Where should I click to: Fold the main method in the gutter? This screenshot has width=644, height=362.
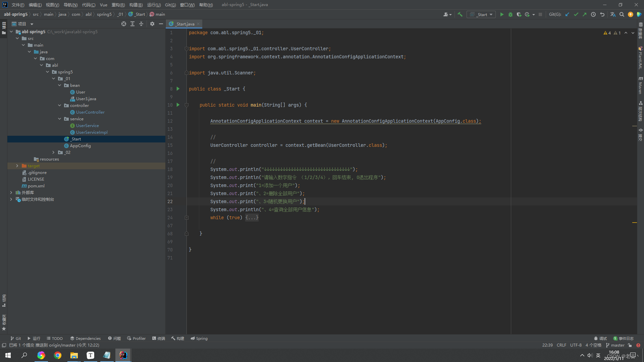186,105
